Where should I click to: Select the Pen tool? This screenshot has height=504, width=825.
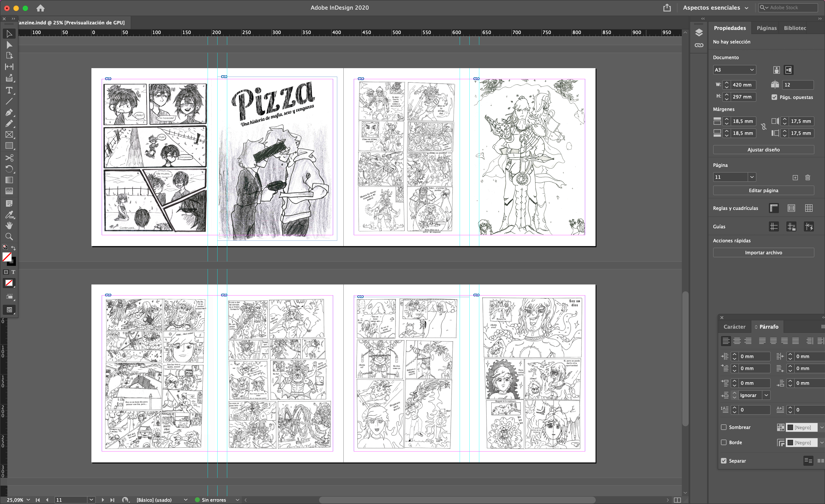[9, 113]
